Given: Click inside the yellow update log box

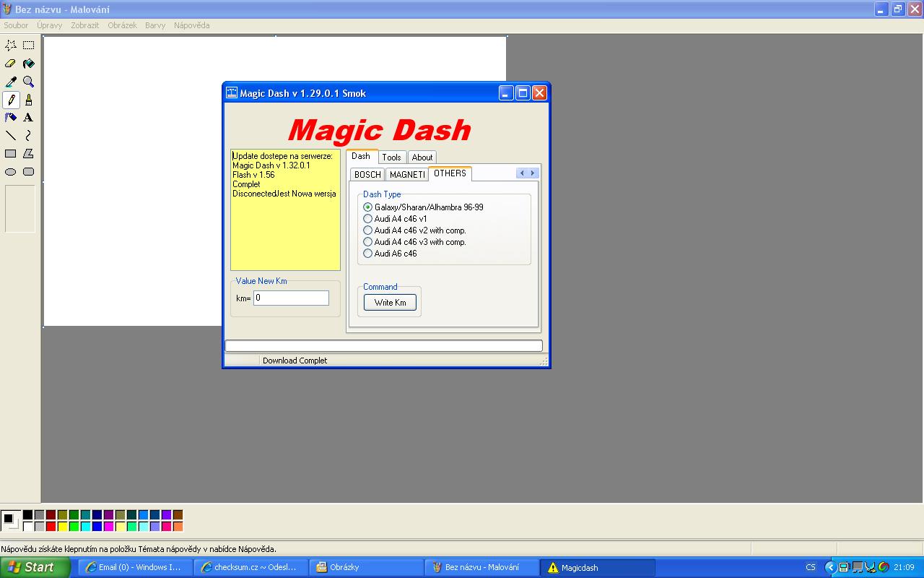Looking at the screenshot, I should tap(285, 210).
